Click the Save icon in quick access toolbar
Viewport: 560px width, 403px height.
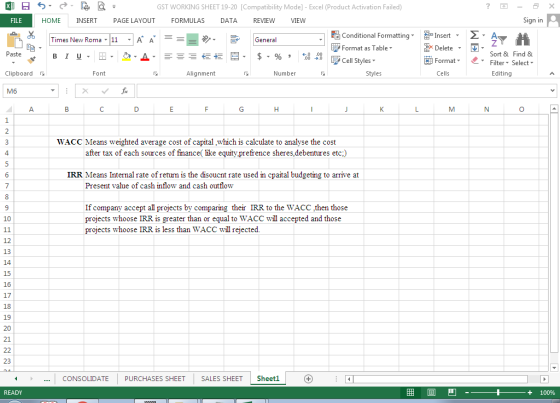25,6
